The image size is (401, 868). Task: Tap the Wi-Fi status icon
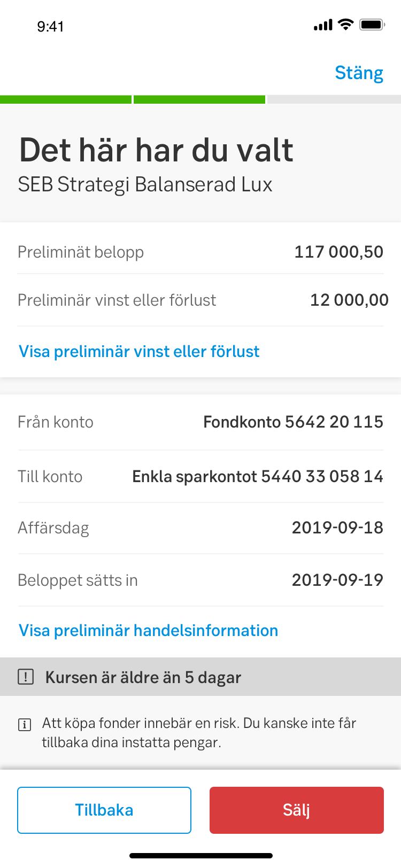click(x=346, y=25)
